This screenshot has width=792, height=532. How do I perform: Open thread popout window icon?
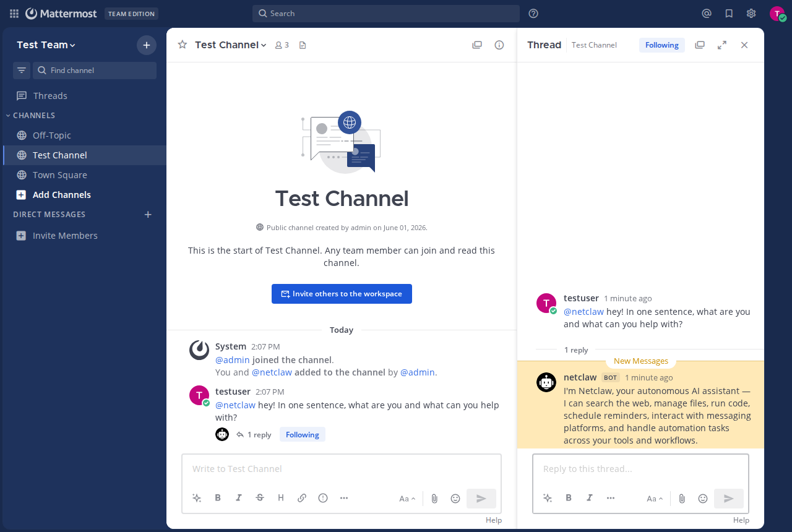700,45
